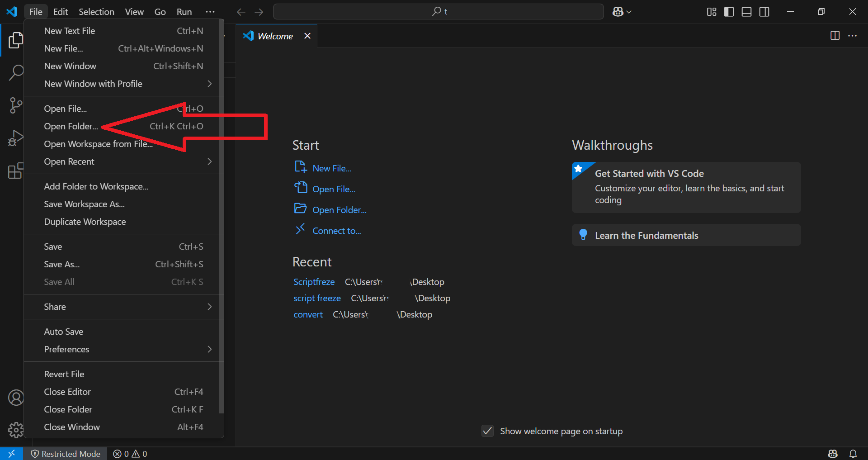Open Get Started with VS Code walkthrough
This screenshot has height=460, width=868.
tap(686, 187)
